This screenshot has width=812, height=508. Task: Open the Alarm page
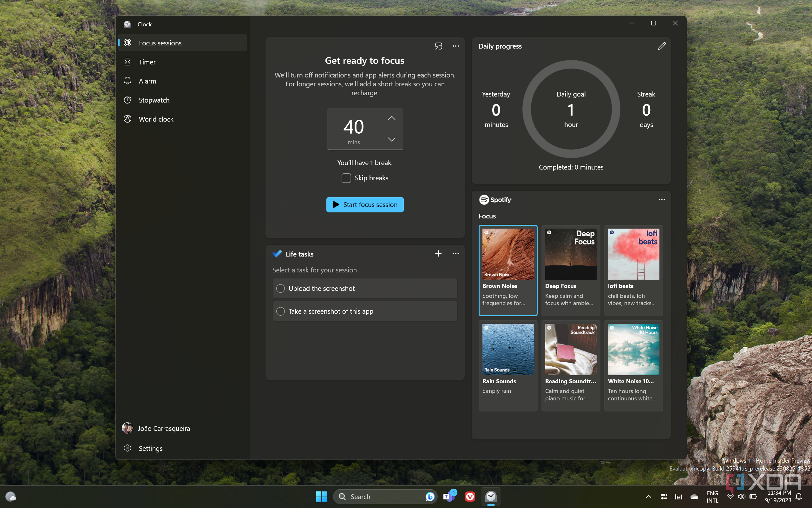pyautogui.click(x=182, y=81)
